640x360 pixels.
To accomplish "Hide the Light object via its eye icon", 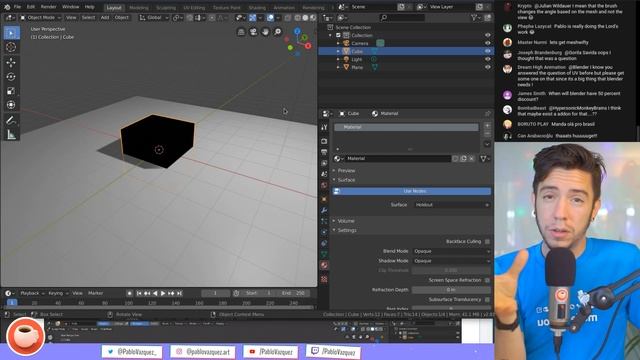I will click(x=487, y=59).
